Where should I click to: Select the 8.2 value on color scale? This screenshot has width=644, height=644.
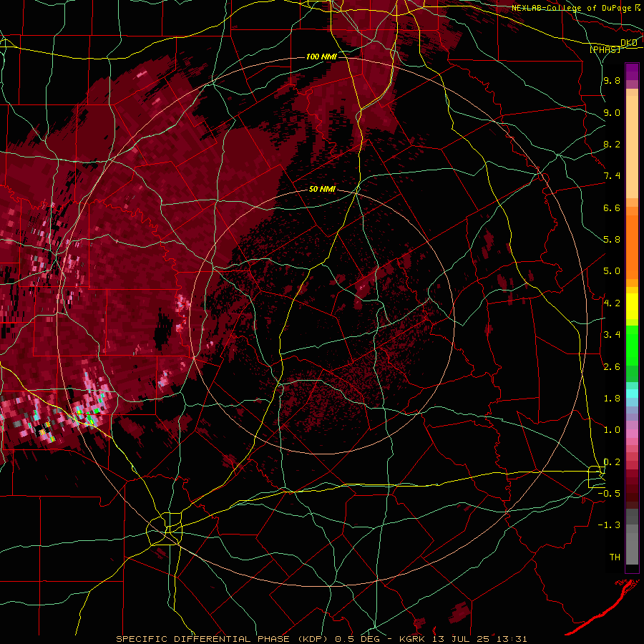point(612,144)
